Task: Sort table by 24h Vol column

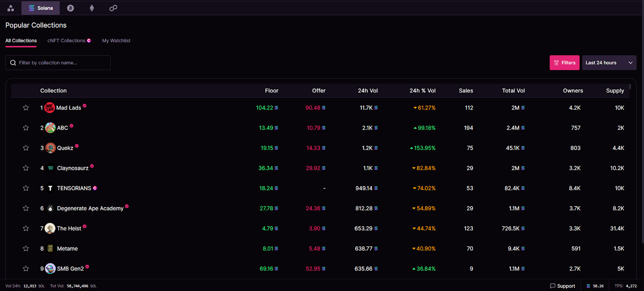Action: coord(367,91)
